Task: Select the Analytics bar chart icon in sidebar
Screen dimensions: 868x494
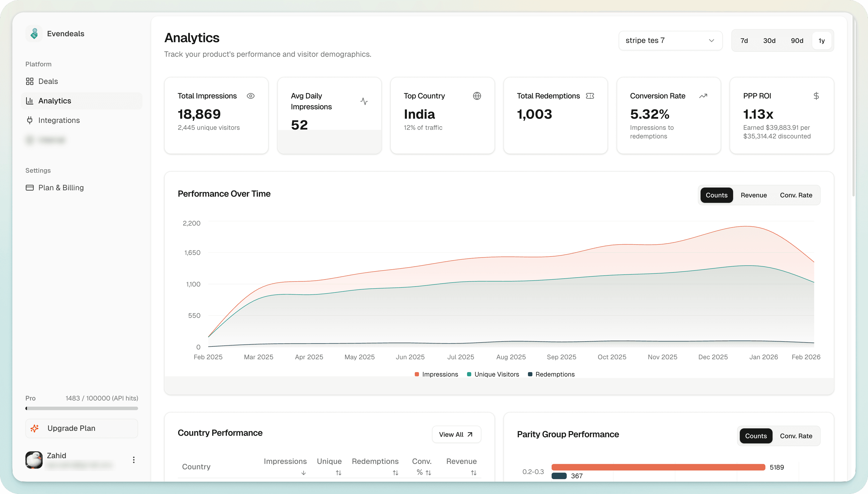Action: click(30, 100)
